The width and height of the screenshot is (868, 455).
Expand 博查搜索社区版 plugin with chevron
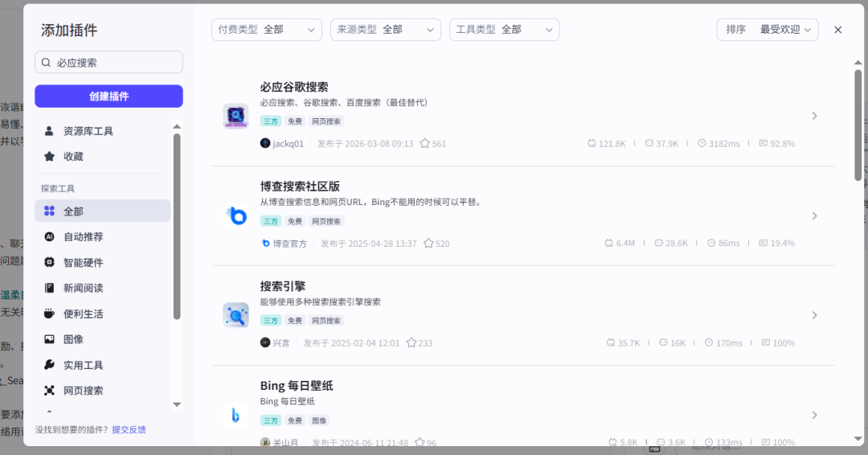(814, 216)
